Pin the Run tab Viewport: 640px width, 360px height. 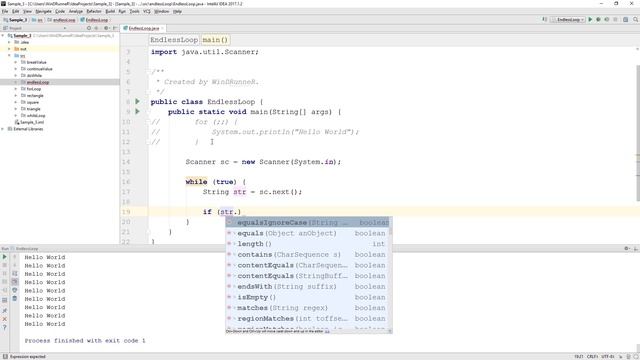(x=5, y=311)
